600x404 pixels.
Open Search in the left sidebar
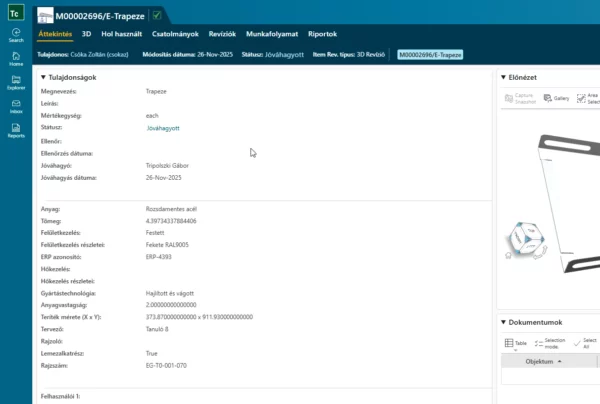pyautogui.click(x=16, y=35)
